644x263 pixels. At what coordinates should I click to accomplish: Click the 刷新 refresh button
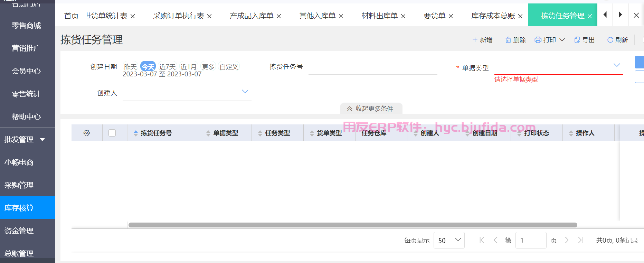pyautogui.click(x=618, y=40)
